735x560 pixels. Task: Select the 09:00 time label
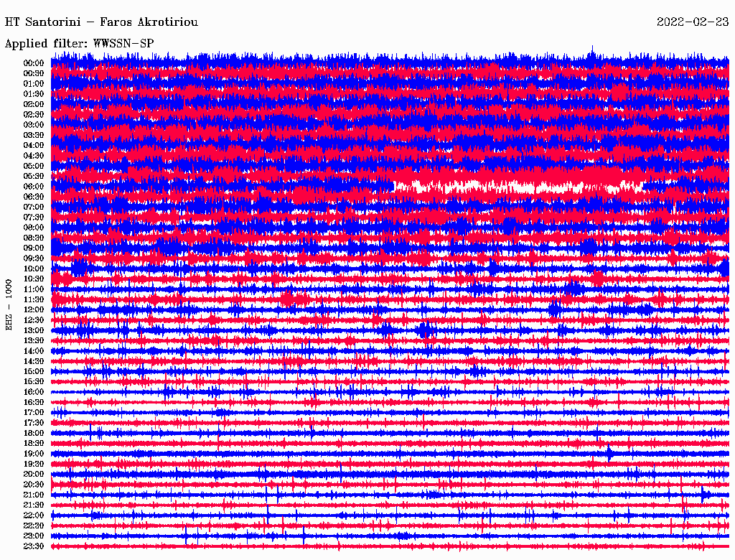click(x=34, y=248)
